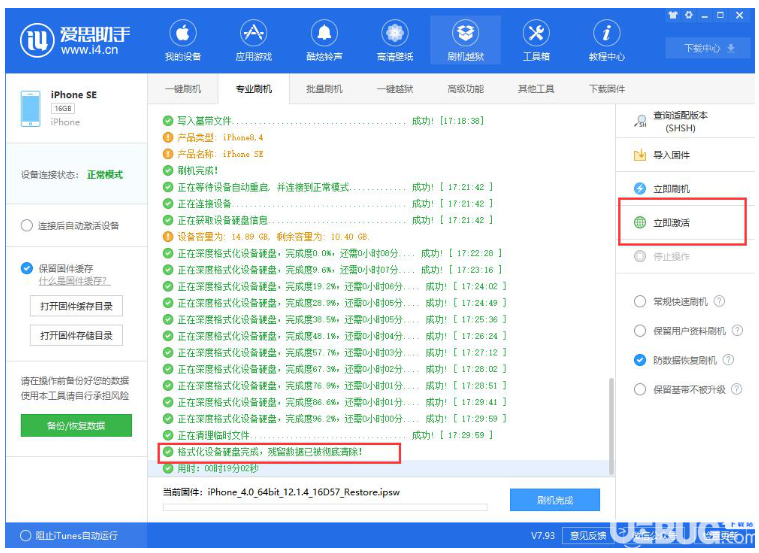The image size is (759, 553).
Task: Switch to 下载固件 tab
Action: (x=607, y=89)
